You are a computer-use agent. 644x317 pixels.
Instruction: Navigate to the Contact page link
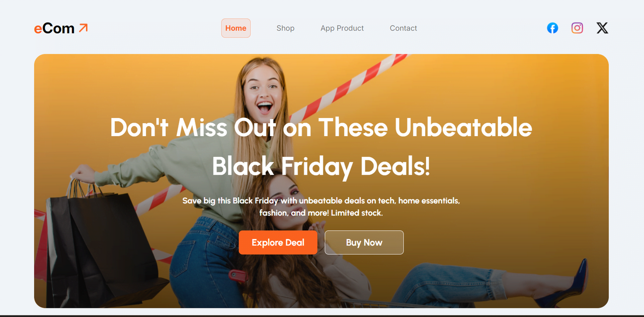(404, 28)
